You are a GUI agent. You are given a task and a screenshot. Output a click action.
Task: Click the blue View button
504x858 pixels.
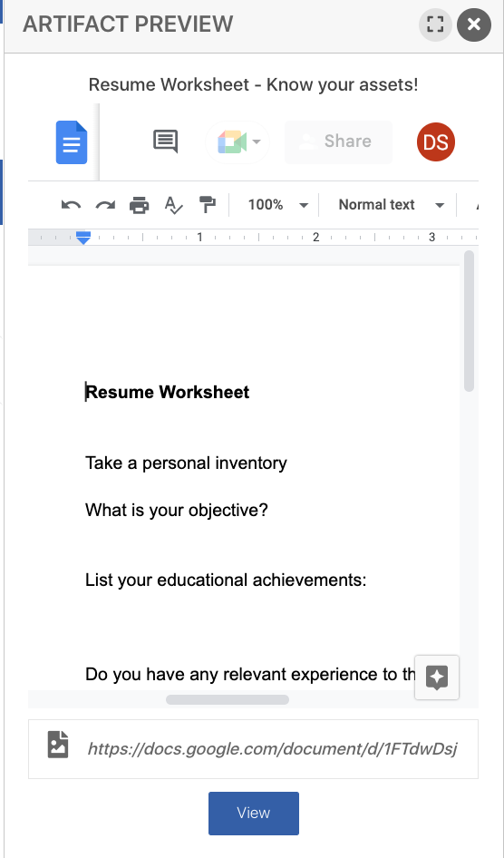(254, 814)
